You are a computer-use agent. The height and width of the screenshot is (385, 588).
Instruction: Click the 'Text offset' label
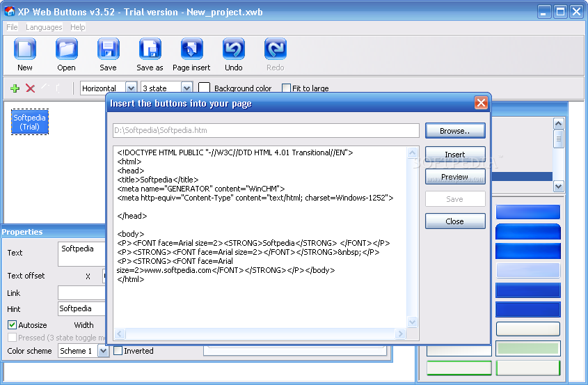[26, 276]
